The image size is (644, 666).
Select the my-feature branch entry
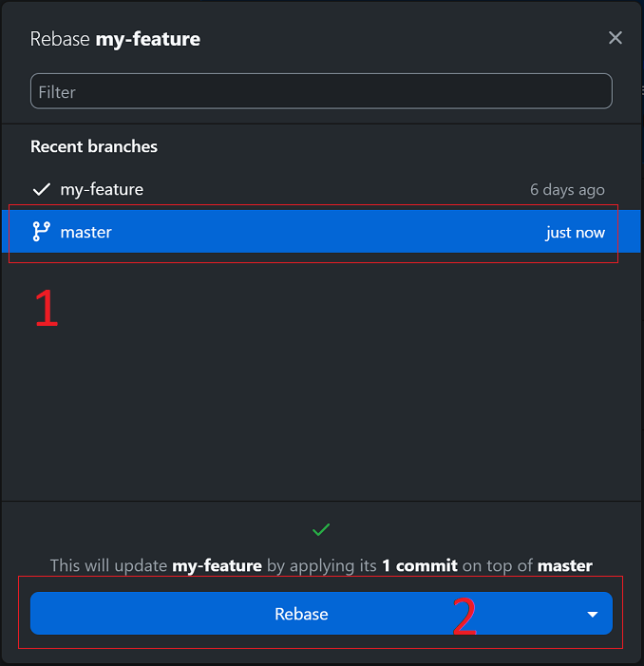pyautogui.click(x=321, y=189)
